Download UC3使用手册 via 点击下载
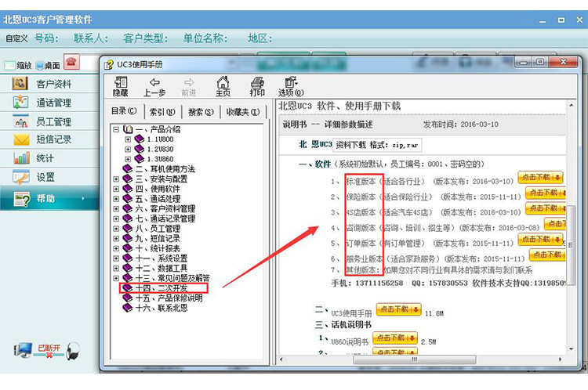 pyautogui.click(x=398, y=309)
